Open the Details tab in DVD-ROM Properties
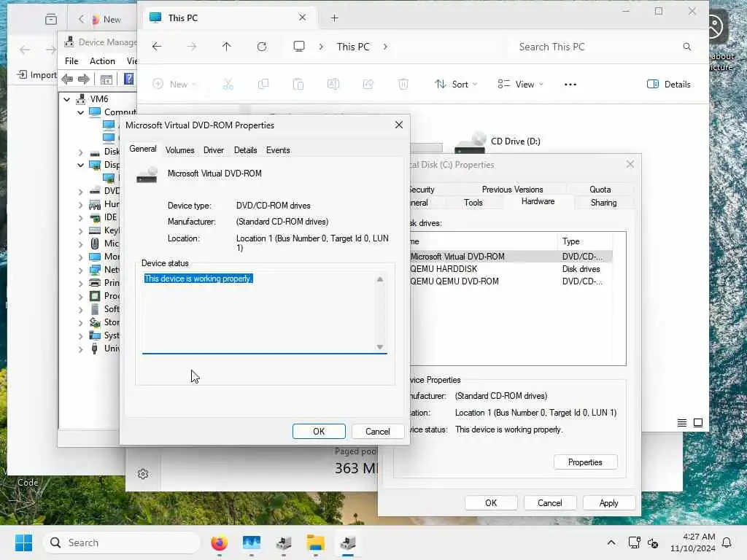This screenshot has width=747, height=560. pyautogui.click(x=245, y=150)
